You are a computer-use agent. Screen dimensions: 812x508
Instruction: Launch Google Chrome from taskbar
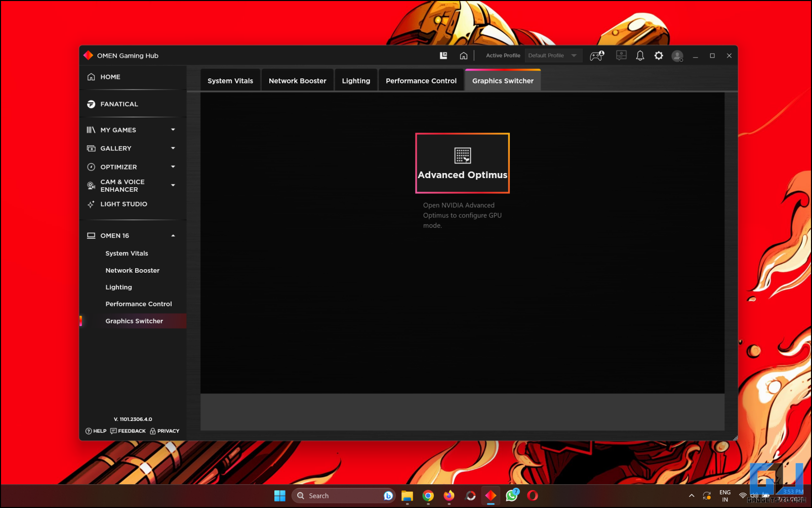point(428,496)
